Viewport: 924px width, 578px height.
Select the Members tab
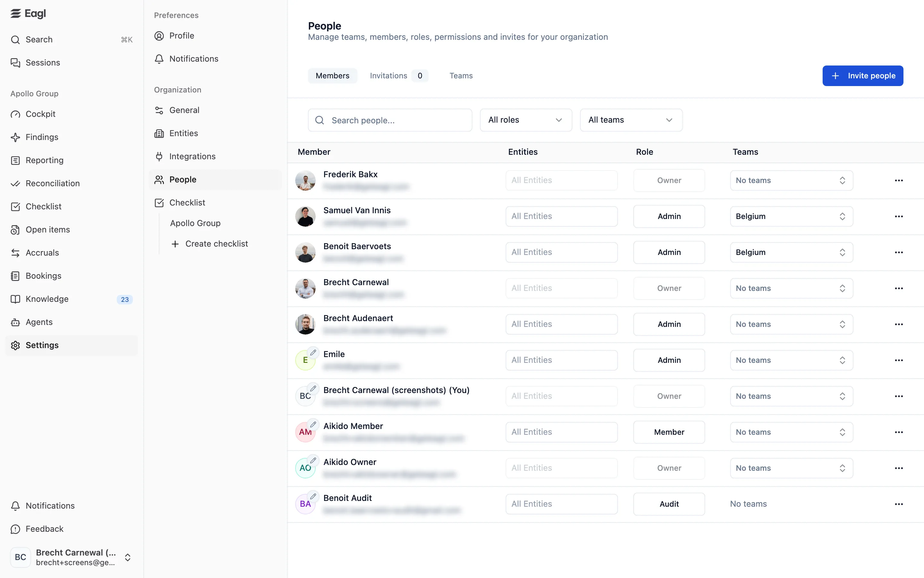click(332, 76)
